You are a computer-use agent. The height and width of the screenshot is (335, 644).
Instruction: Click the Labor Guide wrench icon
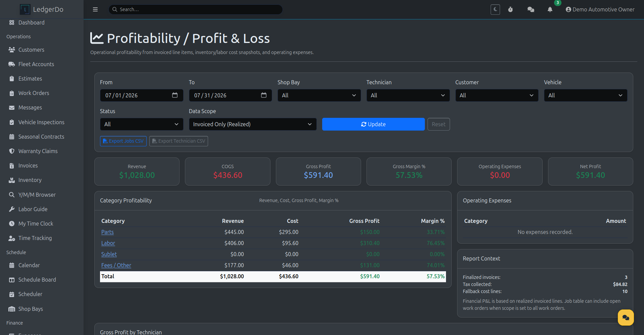pyautogui.click(x=12, y=209)
